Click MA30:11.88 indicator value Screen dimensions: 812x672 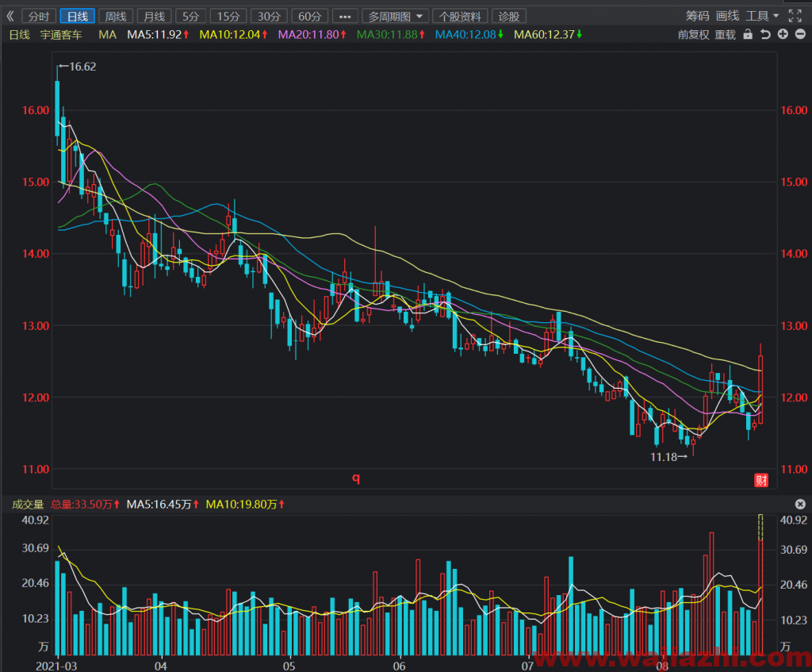[391, 35]
